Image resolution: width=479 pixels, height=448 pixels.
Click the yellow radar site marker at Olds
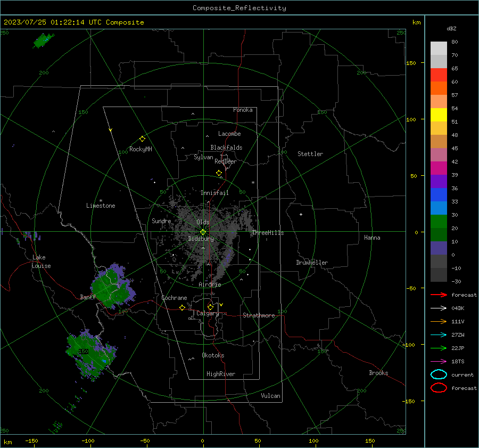[203, 232]
